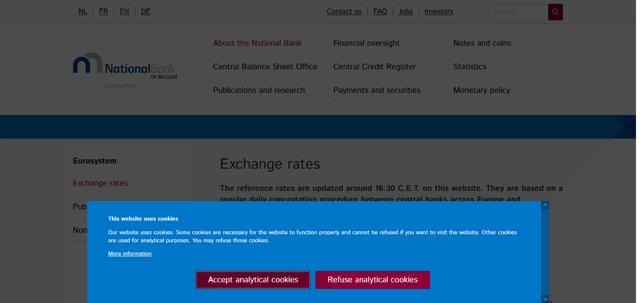The width and height of the screenshot is (644, 303).
Task: Select Monetary policy in navigation
Action: [482, 90]
